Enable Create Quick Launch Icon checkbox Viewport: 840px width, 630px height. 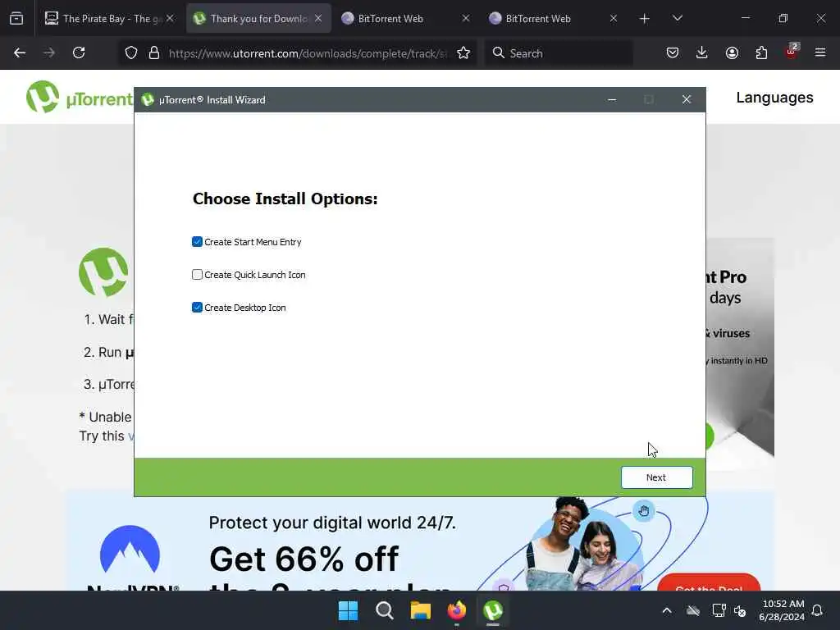(197, 274)
